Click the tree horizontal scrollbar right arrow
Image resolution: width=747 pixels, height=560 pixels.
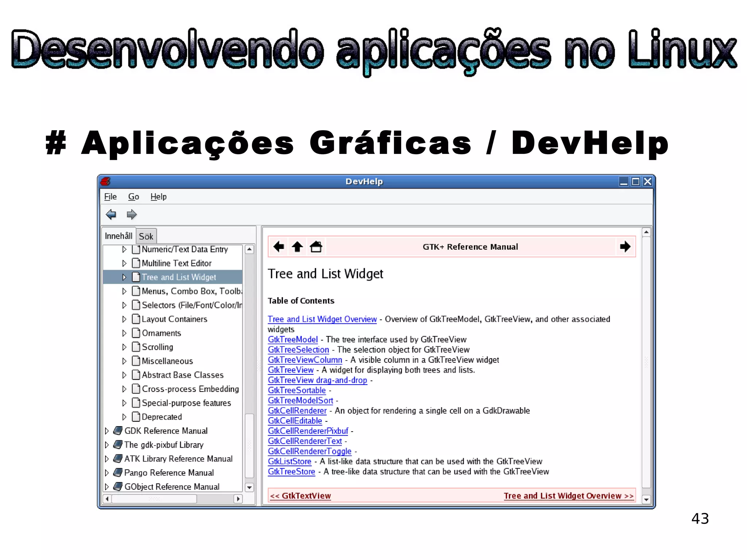(x=238, y=498)
